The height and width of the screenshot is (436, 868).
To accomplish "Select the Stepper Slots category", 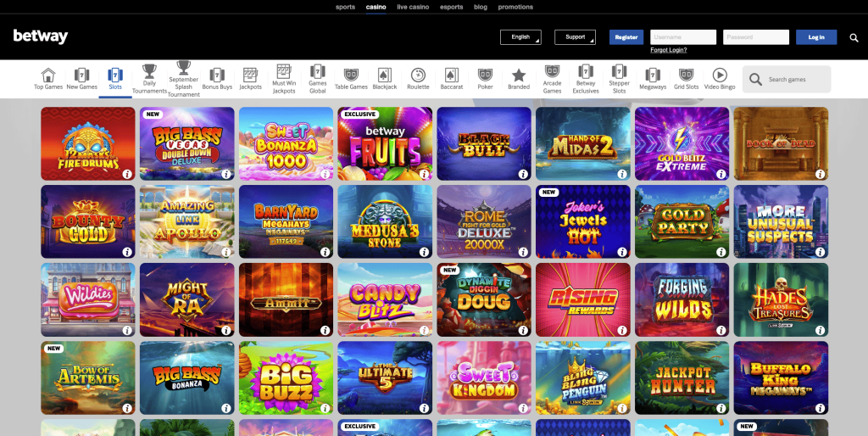I will coord(619,79).
